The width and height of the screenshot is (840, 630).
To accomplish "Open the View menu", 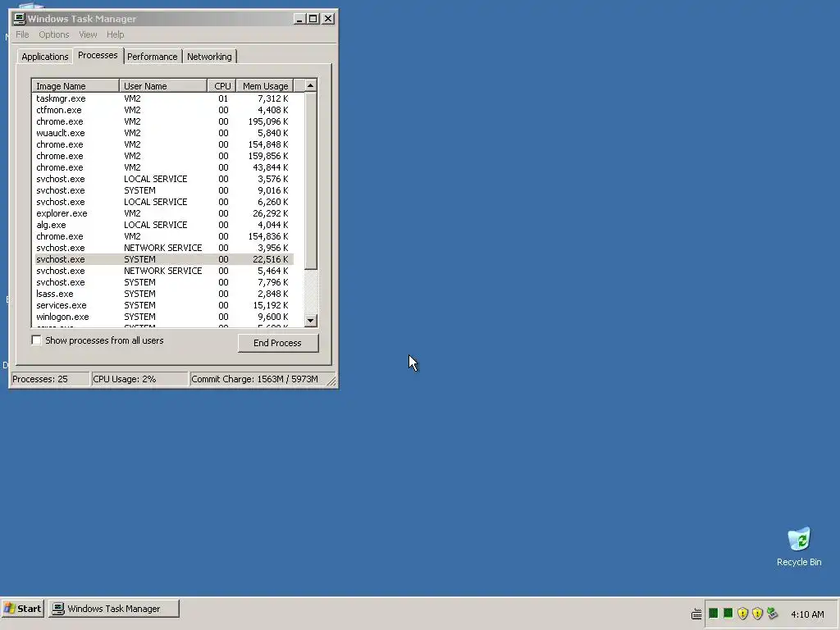I will coord(88,34).
